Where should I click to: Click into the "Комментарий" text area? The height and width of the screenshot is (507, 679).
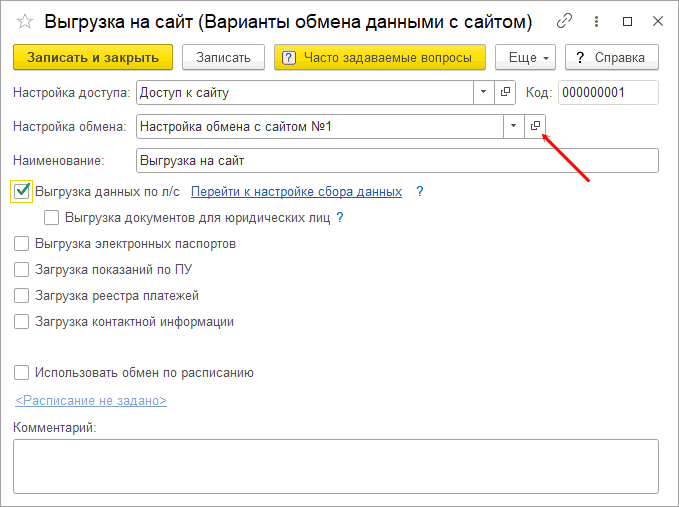335,465
